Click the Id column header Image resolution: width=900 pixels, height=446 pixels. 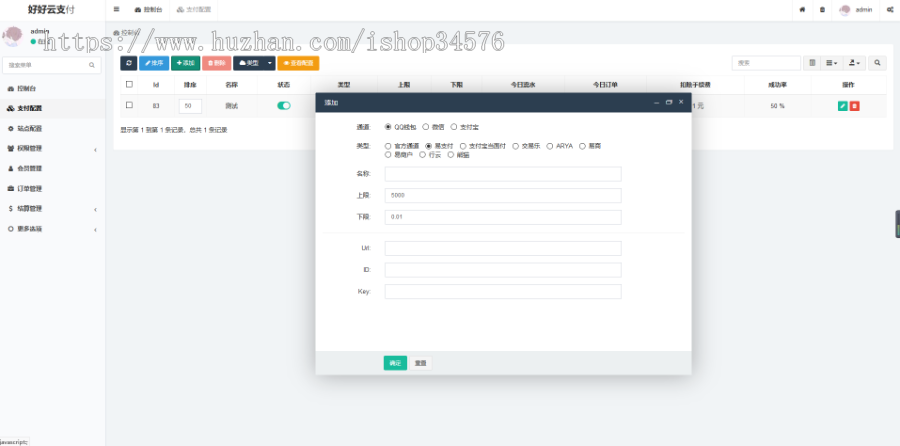tap(156, 85)
